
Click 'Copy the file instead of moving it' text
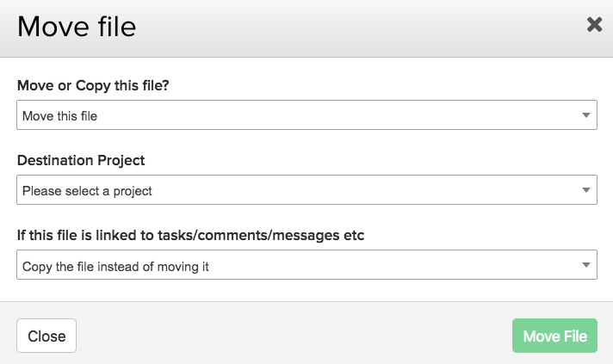(115, 267)
